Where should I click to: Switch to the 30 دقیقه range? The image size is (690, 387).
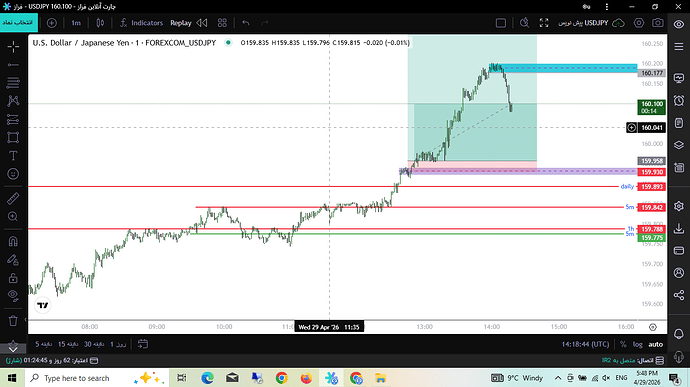94,344
